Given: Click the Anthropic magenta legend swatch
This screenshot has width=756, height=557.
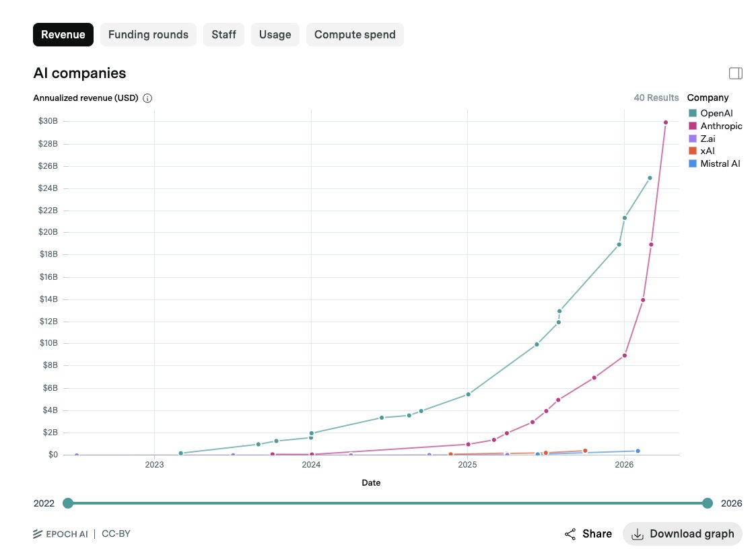Looking at the screenshot, I should click(x=693, y=126).
